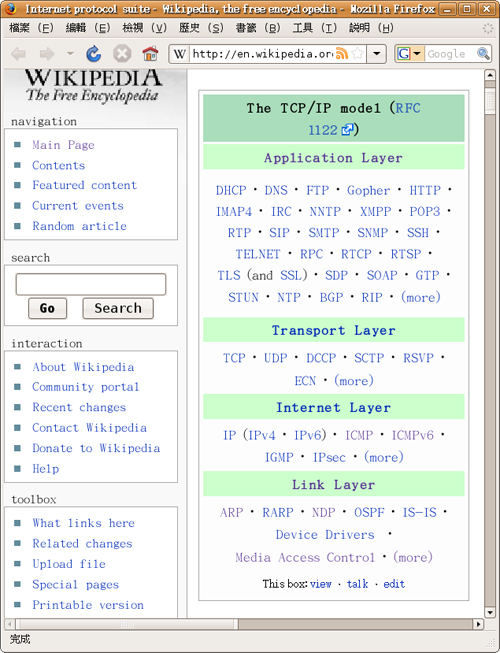Bookmark this page with the star icon

(x=357, y=54)
